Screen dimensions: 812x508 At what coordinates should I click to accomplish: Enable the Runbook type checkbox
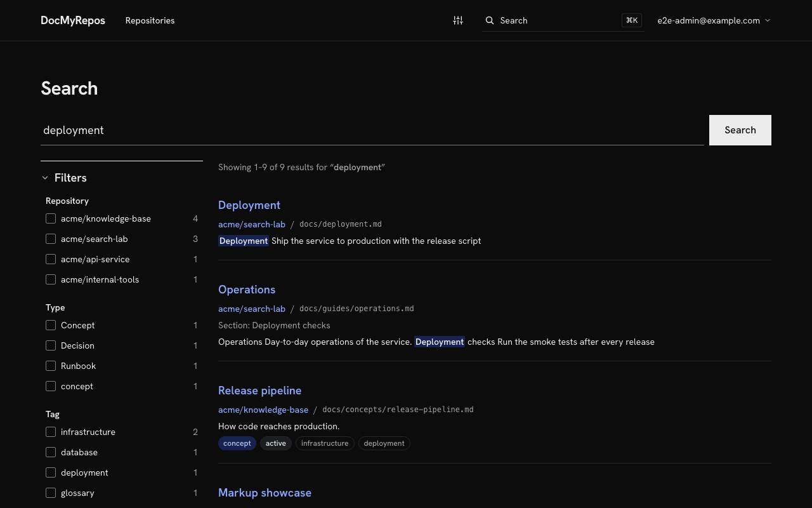point(51,366)
